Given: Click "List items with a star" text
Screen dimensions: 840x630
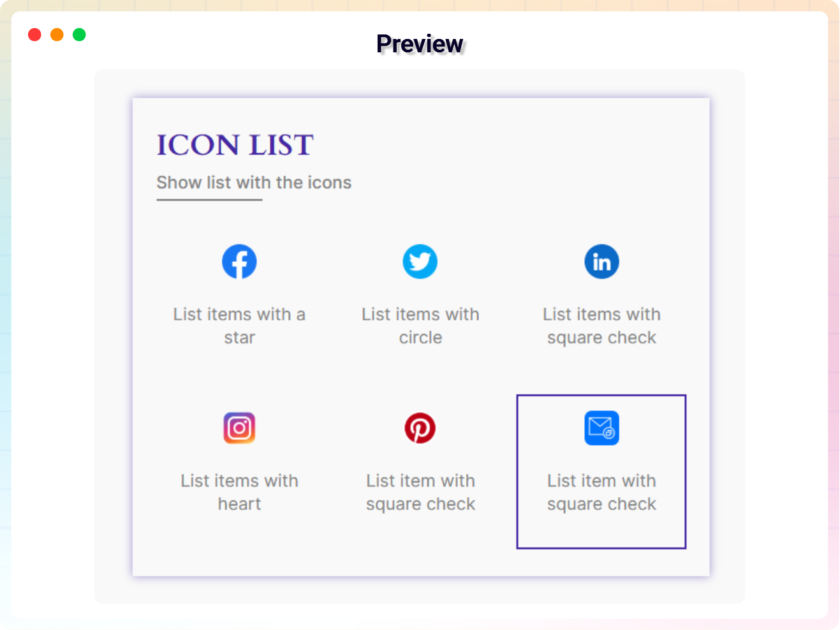Looking at the screenshot, I should pos(239,326).
